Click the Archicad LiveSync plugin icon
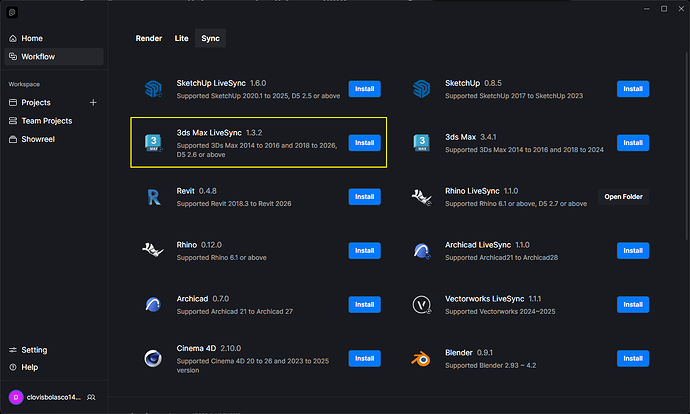The height and width of the screenshot is (414, 690). pos(422,251)
